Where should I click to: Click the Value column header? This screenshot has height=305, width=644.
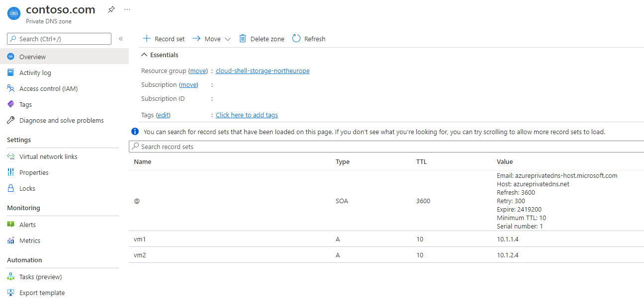tap(505, 161)
